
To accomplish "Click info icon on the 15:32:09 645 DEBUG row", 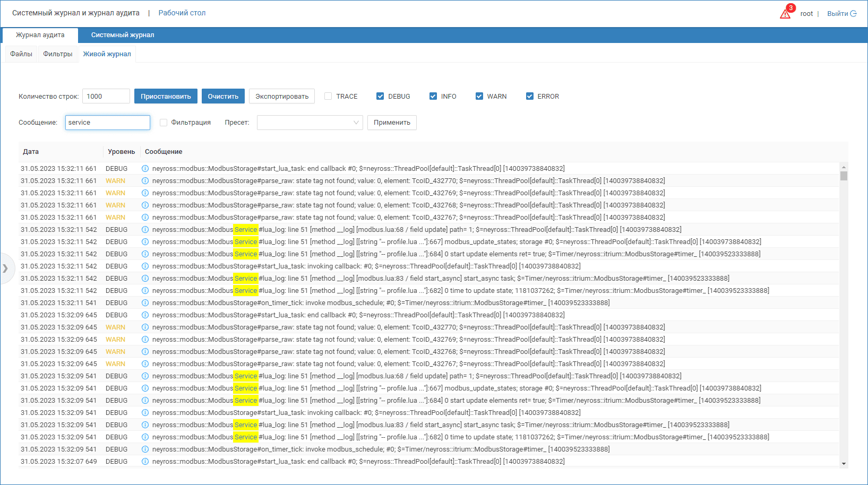I will [145, 315].
